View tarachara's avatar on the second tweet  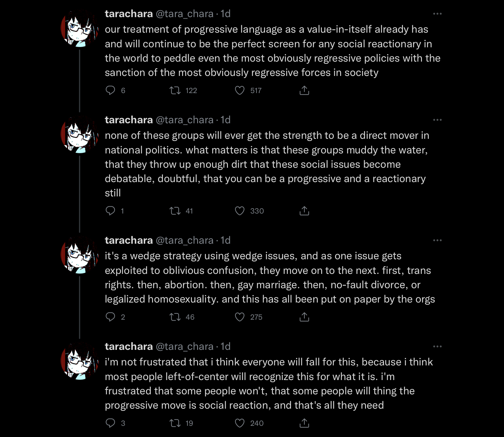80,134
